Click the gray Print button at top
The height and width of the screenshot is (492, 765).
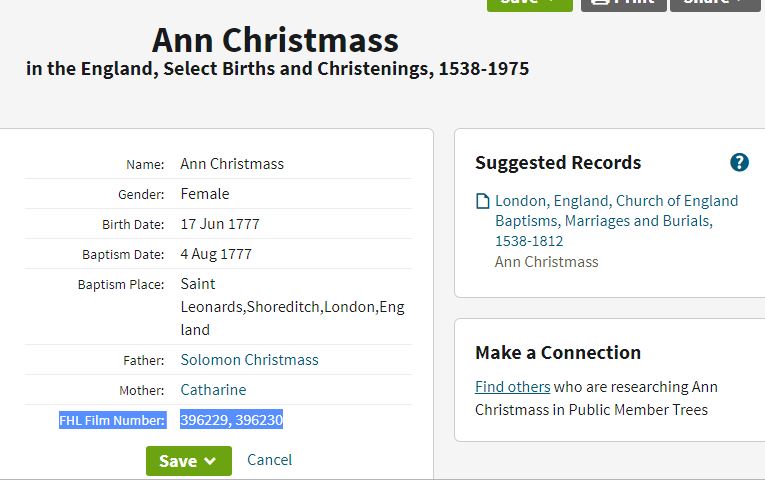[624, 5]
